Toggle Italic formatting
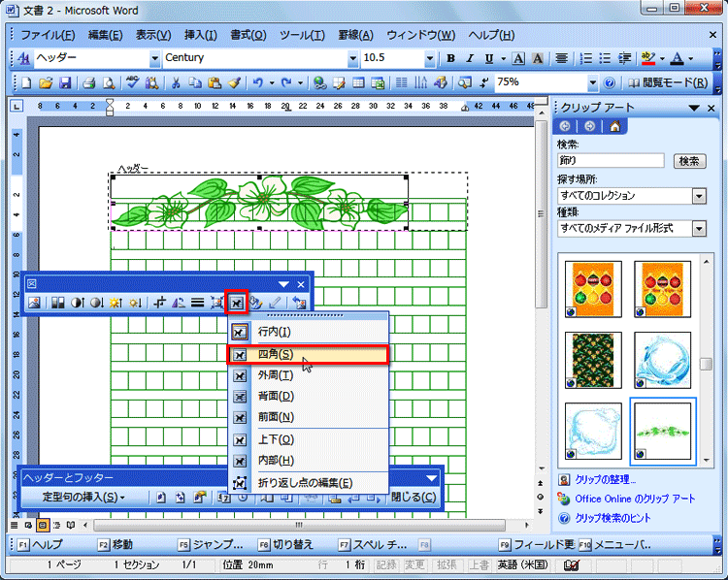Image resolution: width=728 pixels, height=580 pixels. click(470, 58)
